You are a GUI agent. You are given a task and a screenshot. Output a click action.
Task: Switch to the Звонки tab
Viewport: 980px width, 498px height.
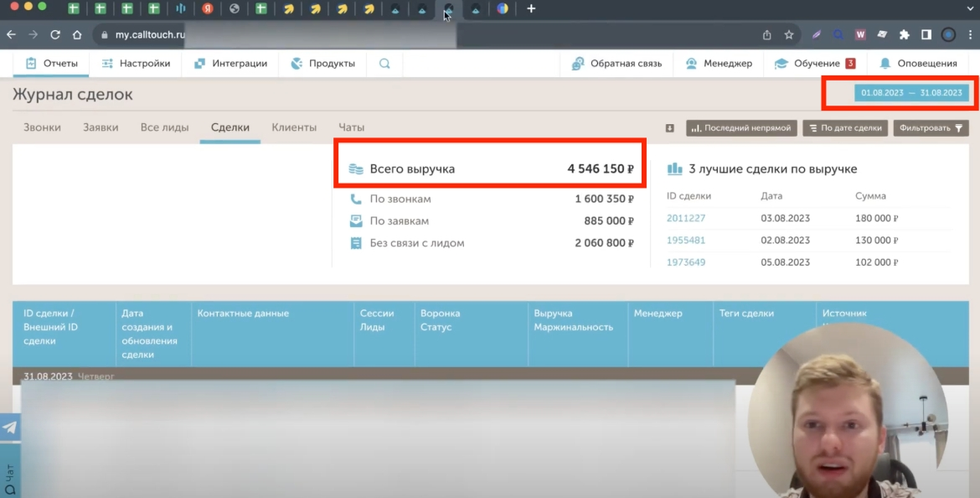(x=42, y=127)
